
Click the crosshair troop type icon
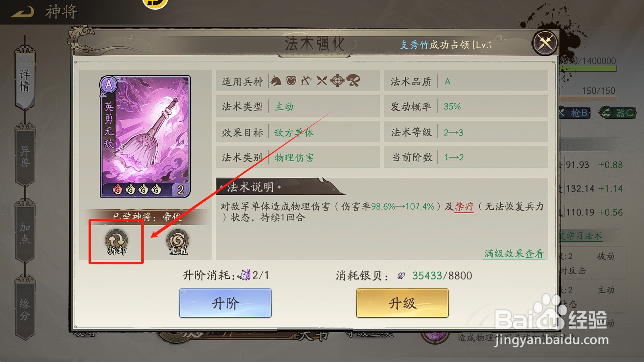click(x=337, y=81)
